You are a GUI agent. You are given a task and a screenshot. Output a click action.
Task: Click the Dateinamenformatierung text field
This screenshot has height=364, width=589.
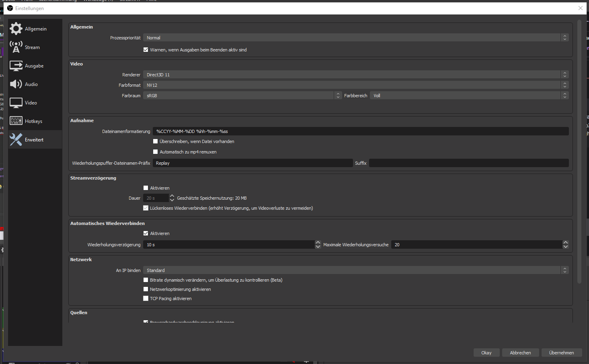[360, 131]
